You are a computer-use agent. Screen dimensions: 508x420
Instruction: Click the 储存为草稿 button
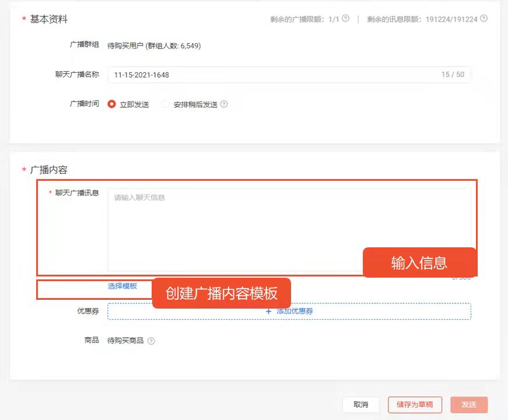click(415, 405)
